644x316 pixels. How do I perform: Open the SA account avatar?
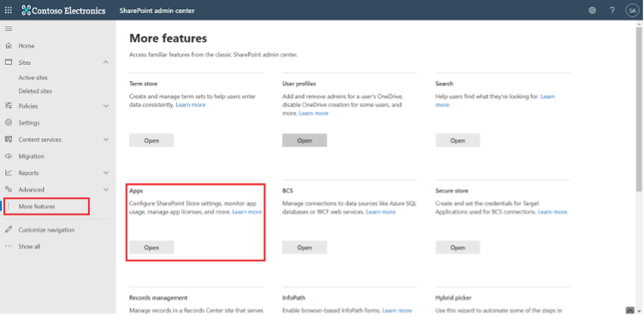point(632,10)
